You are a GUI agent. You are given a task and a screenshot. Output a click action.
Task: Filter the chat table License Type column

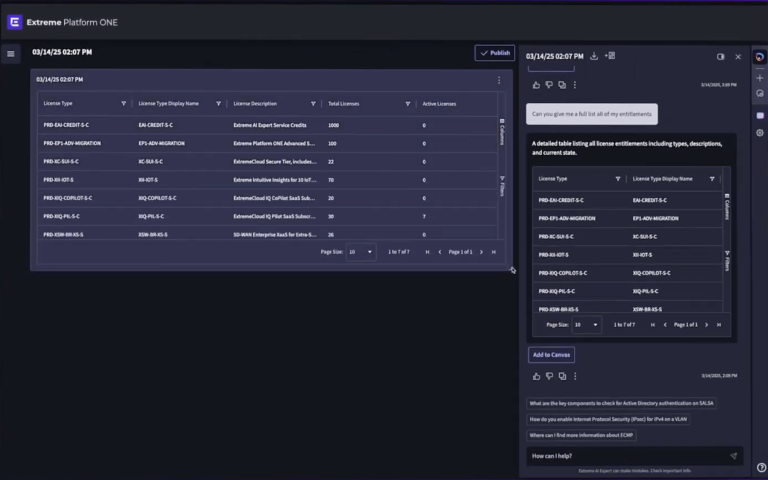pos(618,179)
